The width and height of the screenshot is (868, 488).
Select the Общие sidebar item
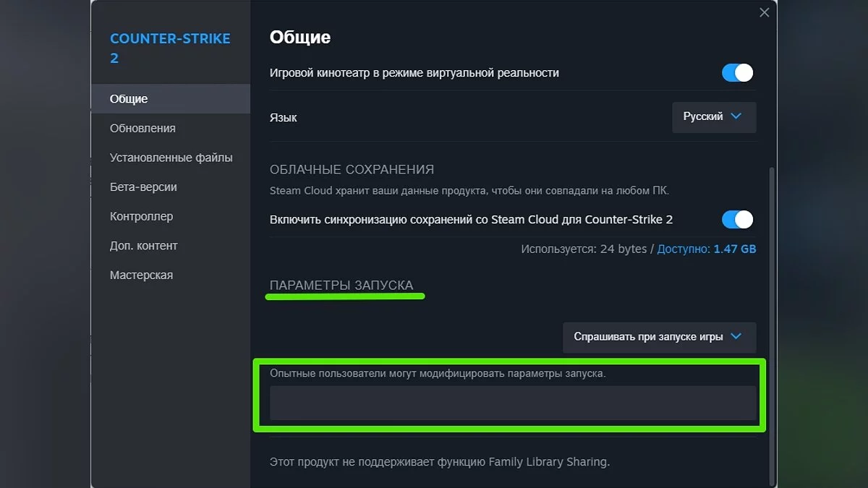coord(129,98)
